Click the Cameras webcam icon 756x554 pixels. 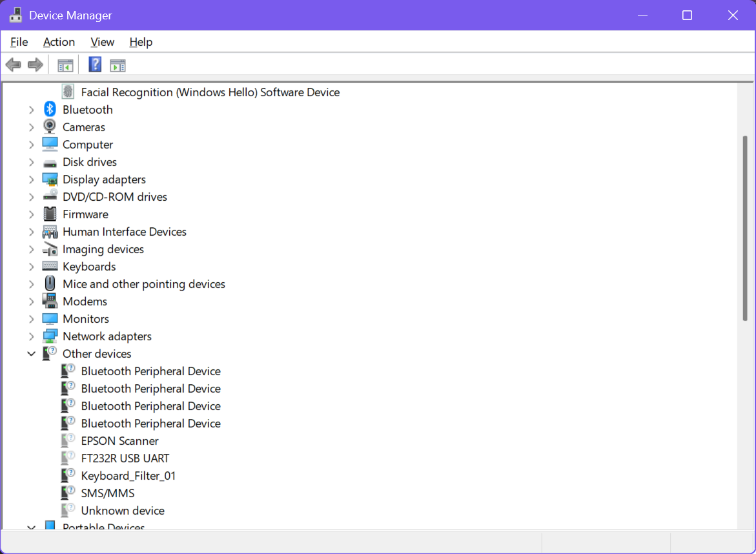pyautogui.click(x=50, y=127)
